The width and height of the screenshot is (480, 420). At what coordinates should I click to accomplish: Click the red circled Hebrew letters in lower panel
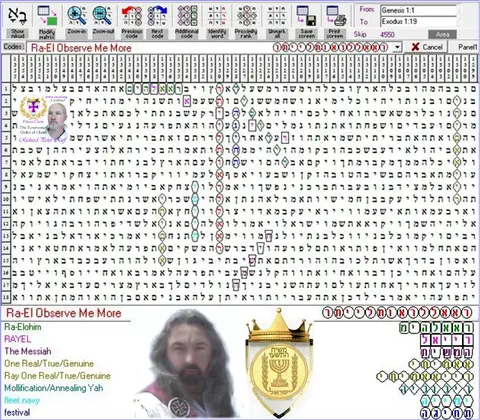397,313
